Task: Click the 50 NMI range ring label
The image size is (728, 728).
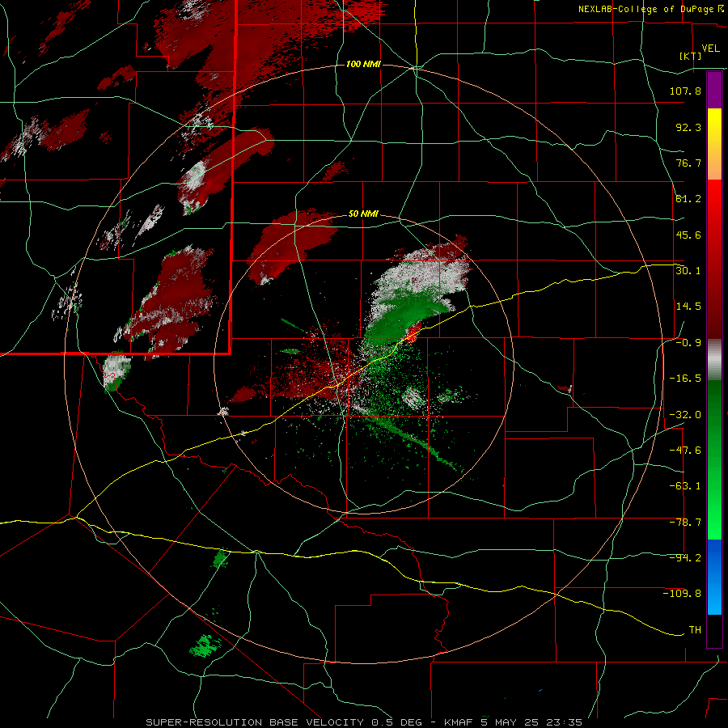Action: [x=363, y=214]
